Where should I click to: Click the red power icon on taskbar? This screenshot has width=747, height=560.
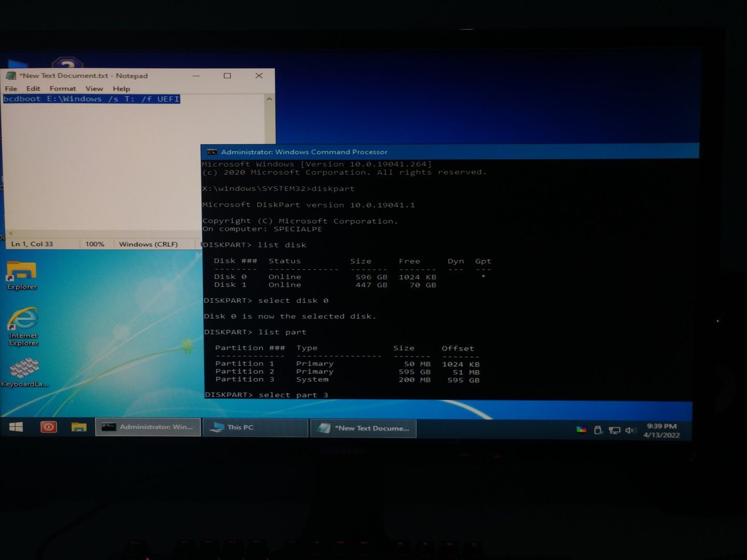48,427
